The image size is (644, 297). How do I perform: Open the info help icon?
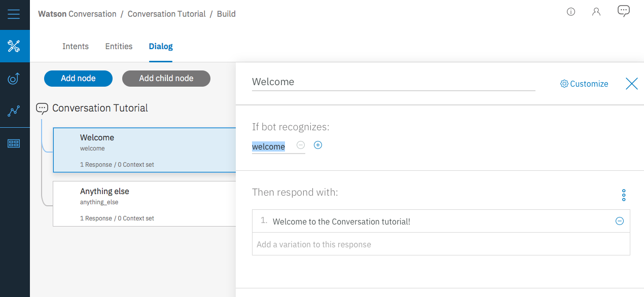pos(571,12)
